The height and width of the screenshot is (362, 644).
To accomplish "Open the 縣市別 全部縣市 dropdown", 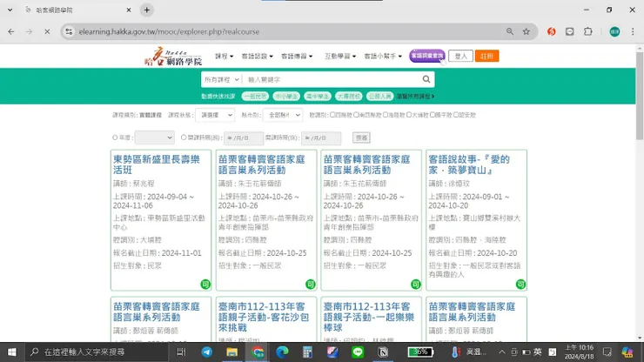I will (283, 115).
